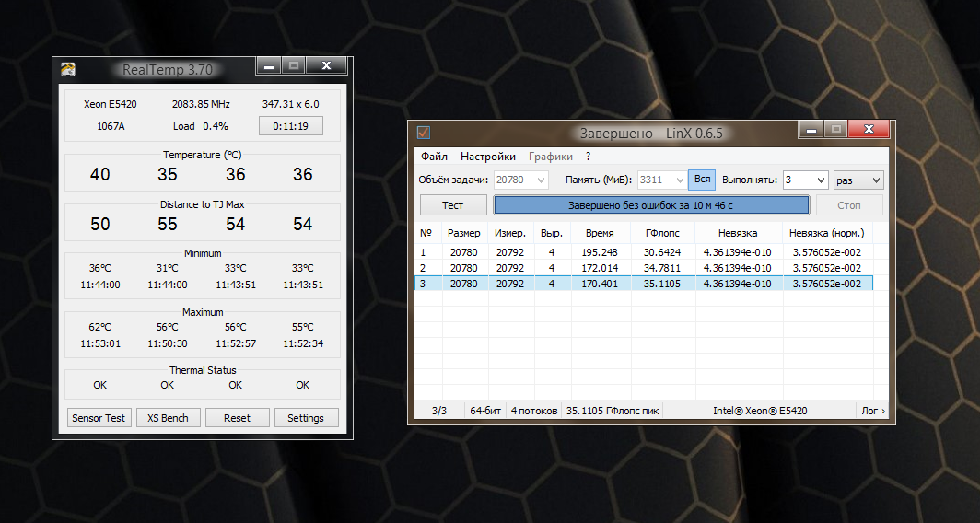980x523 pixels.
Task: Click the 36°C minimum temperature value
Action: pyautogui.click(x=100, y=269)
